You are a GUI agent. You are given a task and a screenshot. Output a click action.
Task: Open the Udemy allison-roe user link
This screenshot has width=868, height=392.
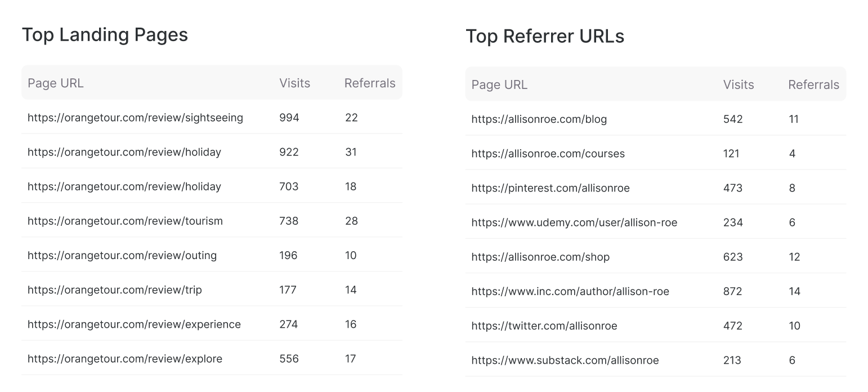(x=574, y=222)
